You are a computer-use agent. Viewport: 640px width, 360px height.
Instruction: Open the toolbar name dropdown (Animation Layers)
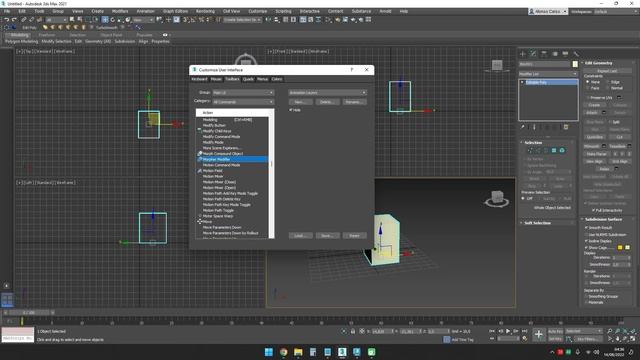click(x=327, y=93)
